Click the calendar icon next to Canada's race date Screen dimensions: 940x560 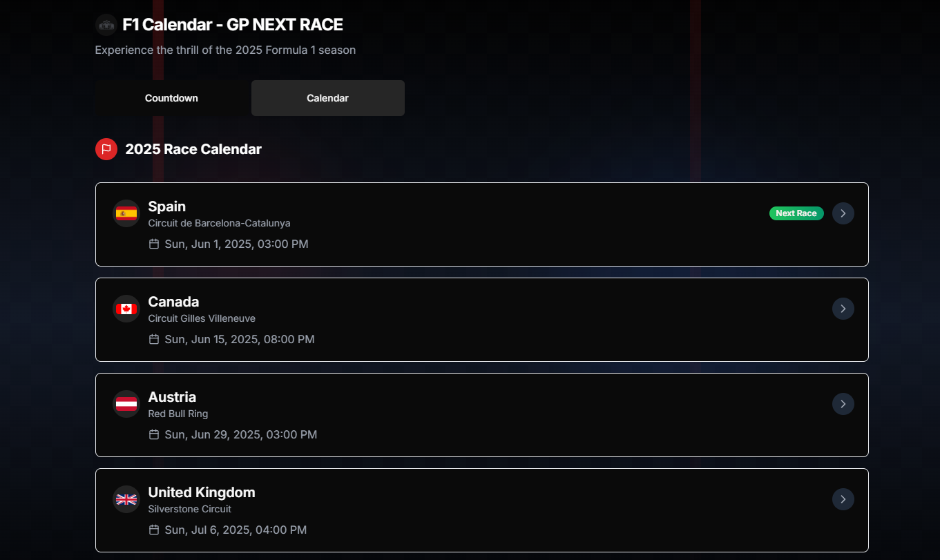(153, 339)
